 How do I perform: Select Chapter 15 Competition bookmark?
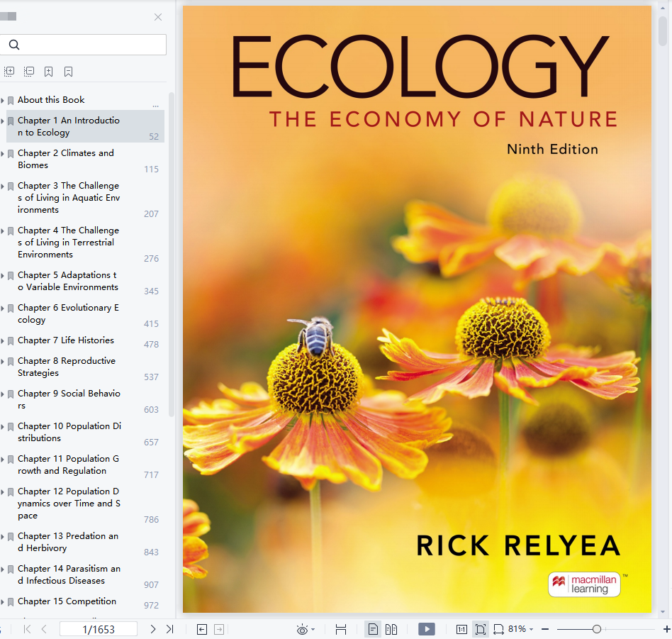[67, 601]
